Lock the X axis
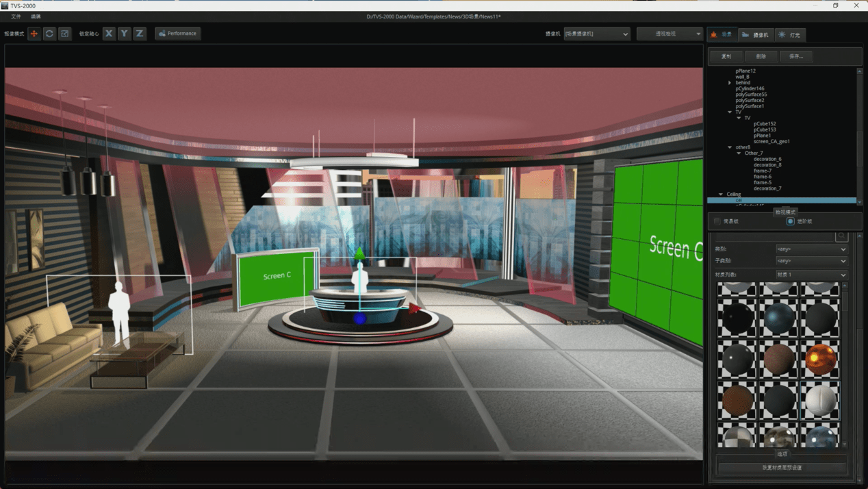868x489 pixels. [109, 34]
